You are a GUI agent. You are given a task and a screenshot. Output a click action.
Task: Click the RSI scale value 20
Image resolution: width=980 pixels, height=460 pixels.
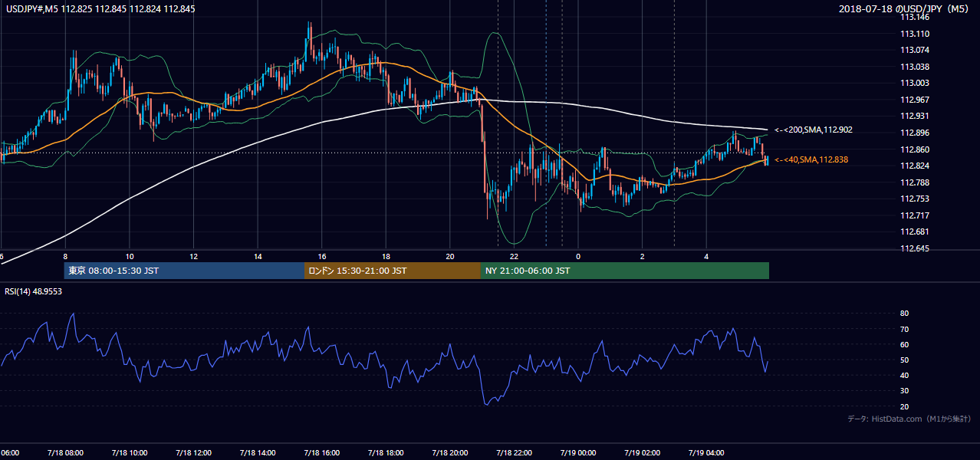click(904, 406)
